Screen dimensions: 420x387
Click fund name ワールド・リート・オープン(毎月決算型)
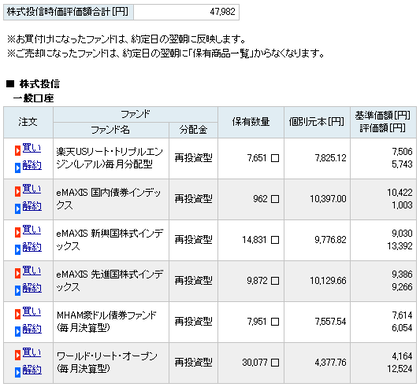pyautogui.click(x=107, y=363)
